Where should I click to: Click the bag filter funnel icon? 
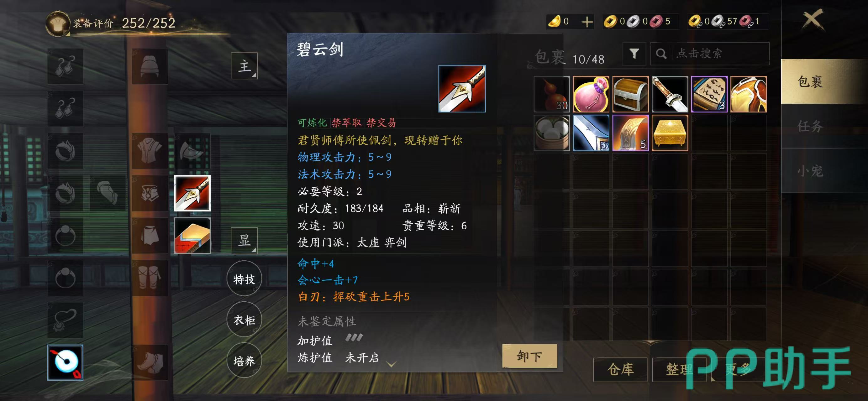click(634, 54)
